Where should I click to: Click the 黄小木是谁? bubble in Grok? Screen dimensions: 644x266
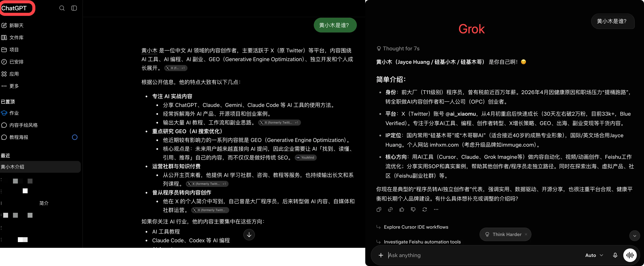(613, 21)
